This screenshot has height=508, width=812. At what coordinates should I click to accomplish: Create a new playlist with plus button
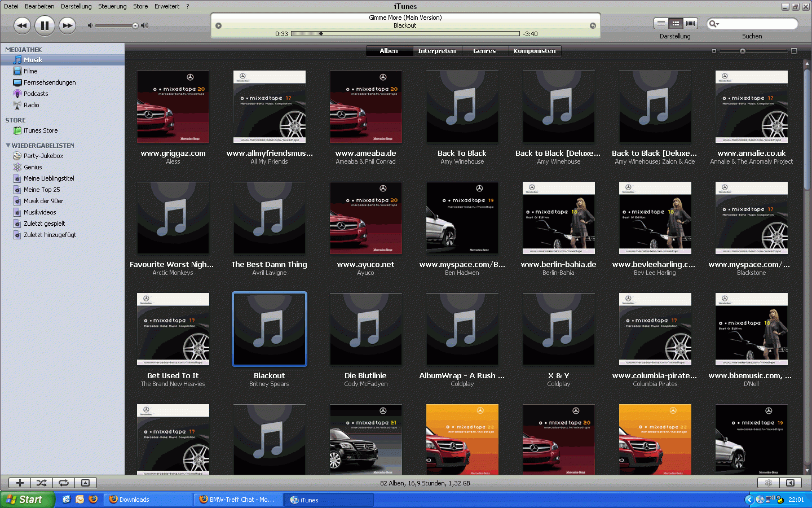point(20,483)
